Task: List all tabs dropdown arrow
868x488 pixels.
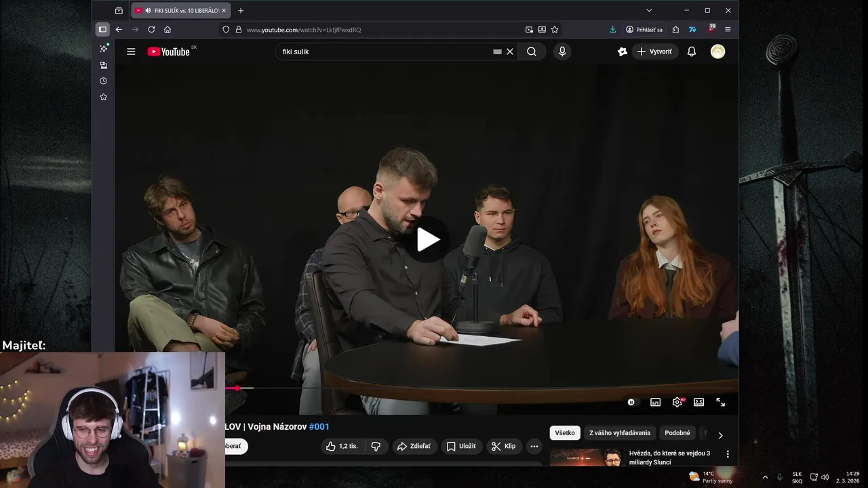Action: (x=649, y=10)
